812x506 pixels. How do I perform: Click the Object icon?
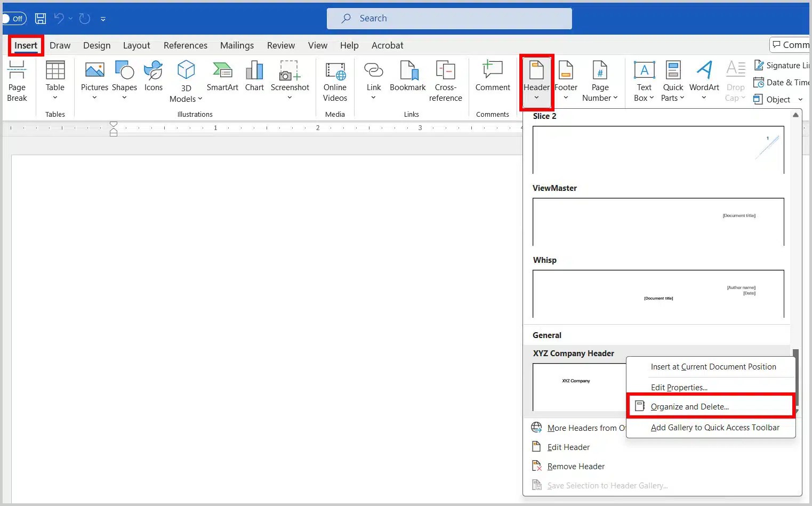pyautogui.click(x=758, y=99)
